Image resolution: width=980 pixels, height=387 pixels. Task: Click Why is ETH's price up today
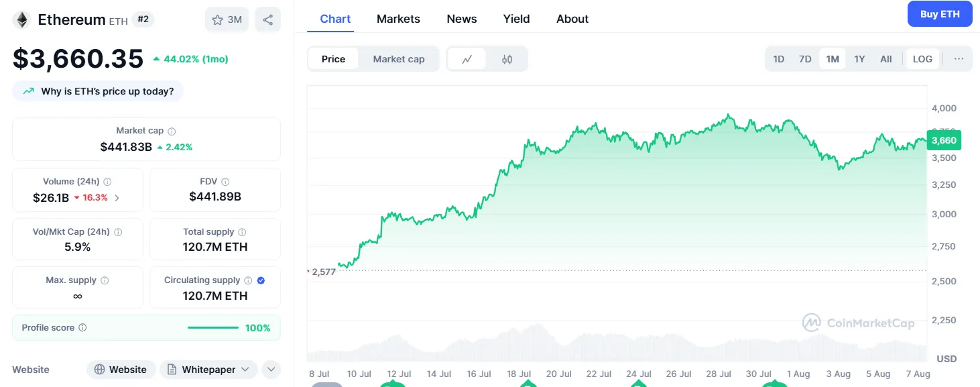click(98, 91)
